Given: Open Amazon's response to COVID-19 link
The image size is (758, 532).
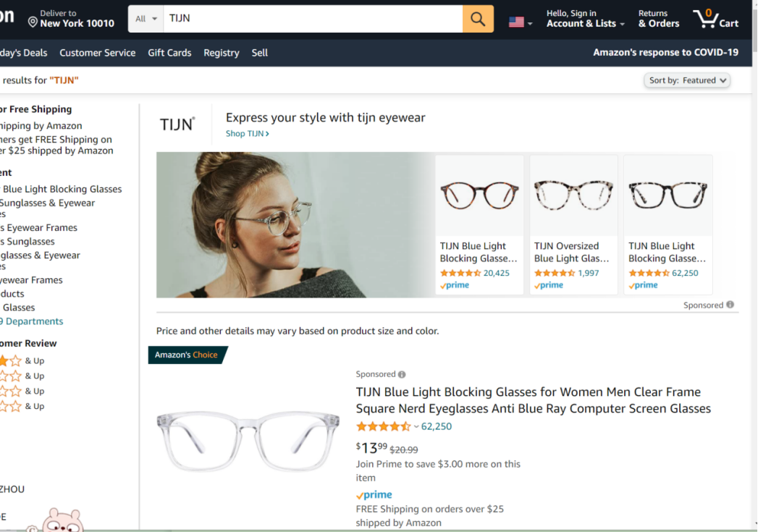Looking at the screenshot, I should [x=665, y=52].
